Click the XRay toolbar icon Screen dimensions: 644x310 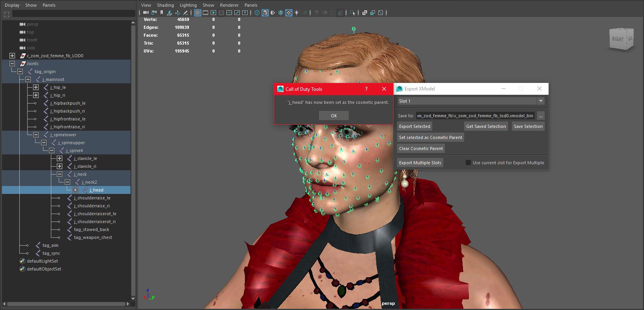click(x=364, y=13)
